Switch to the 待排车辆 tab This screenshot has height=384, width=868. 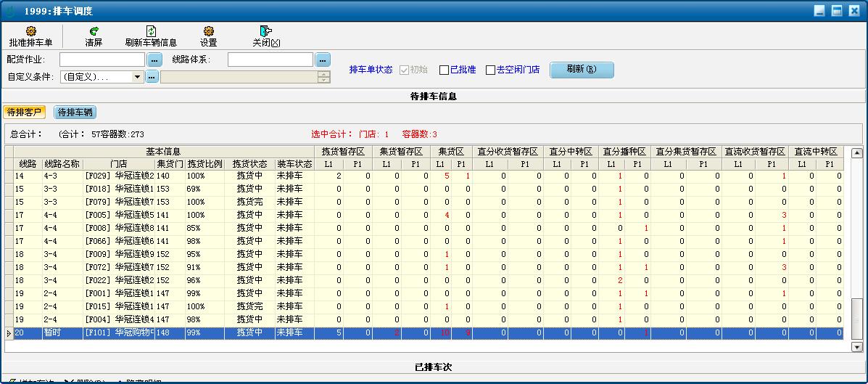coord(75,113)
